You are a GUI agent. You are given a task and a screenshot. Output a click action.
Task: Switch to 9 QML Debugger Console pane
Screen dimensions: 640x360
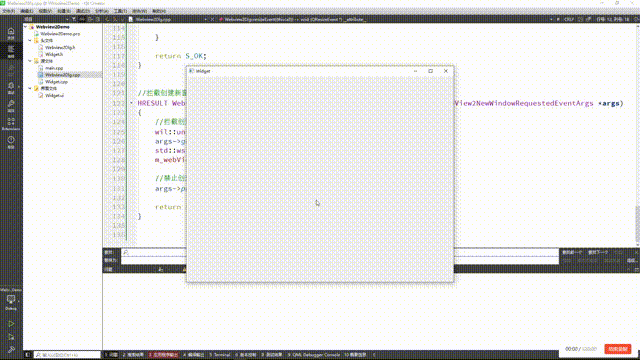pos(313,355)
